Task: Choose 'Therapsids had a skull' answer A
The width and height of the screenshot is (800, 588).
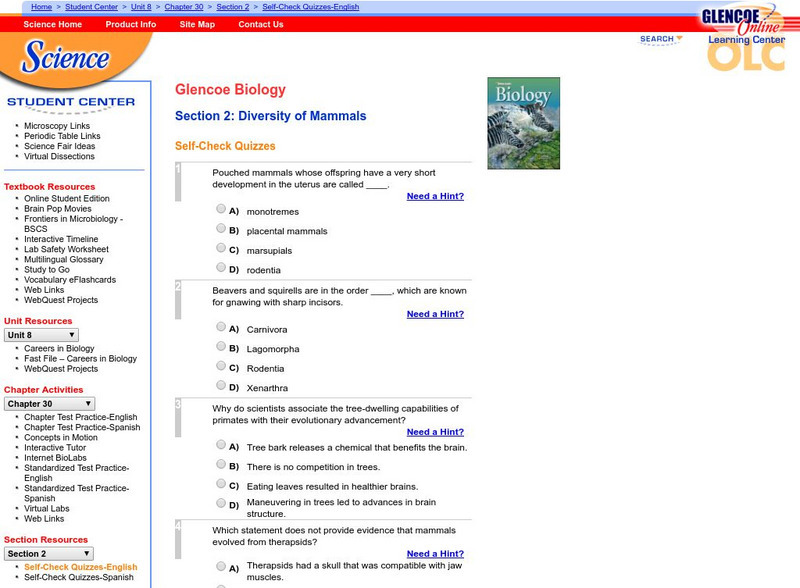Action: pyautogui.click(x=221, y=566)
